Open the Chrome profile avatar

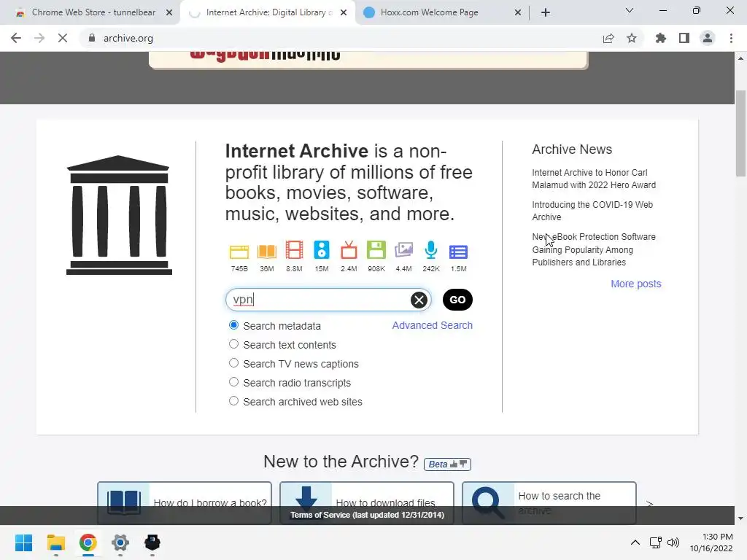(708, 38)
